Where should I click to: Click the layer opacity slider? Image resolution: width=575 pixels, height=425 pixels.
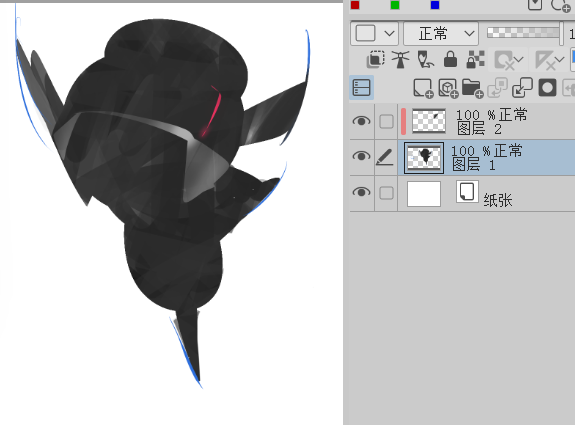tap(523, 33)
